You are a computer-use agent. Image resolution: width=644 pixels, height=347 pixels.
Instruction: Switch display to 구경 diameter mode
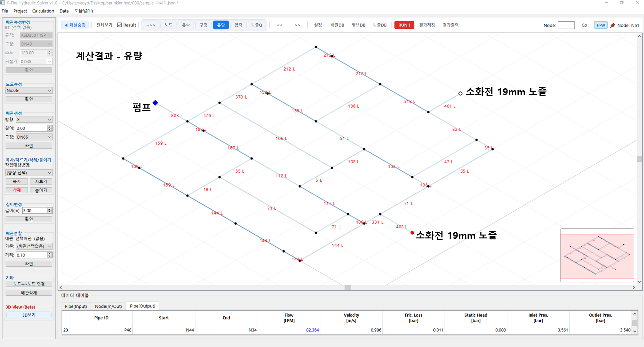[203, 25]
